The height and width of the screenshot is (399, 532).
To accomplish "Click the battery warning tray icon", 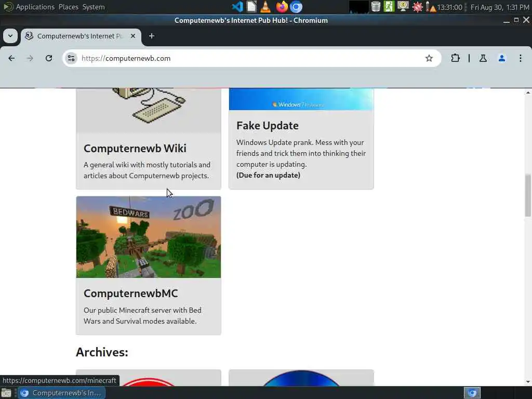I will (431, 7).
